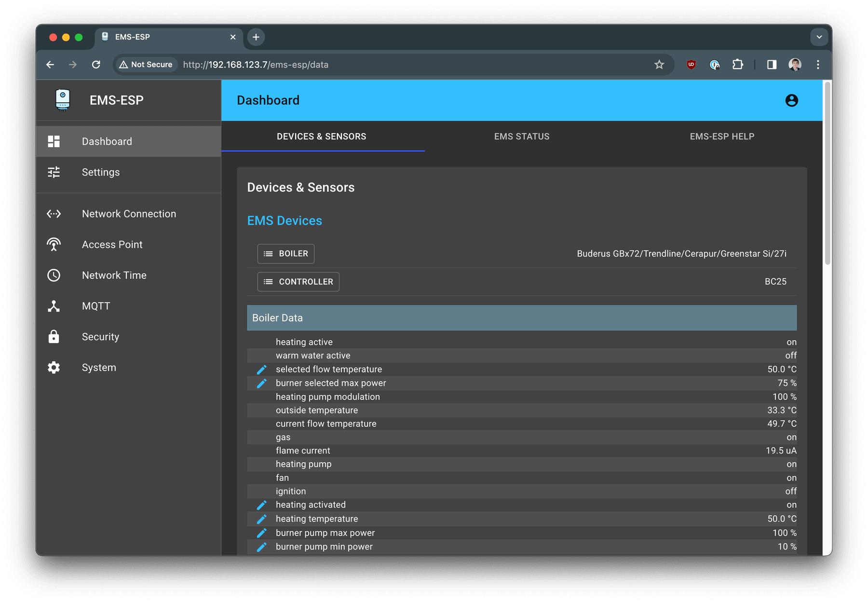Open the browser tab dropdown arrow
The height and width of the screenshot is (603, 868).
coord(818,37)
